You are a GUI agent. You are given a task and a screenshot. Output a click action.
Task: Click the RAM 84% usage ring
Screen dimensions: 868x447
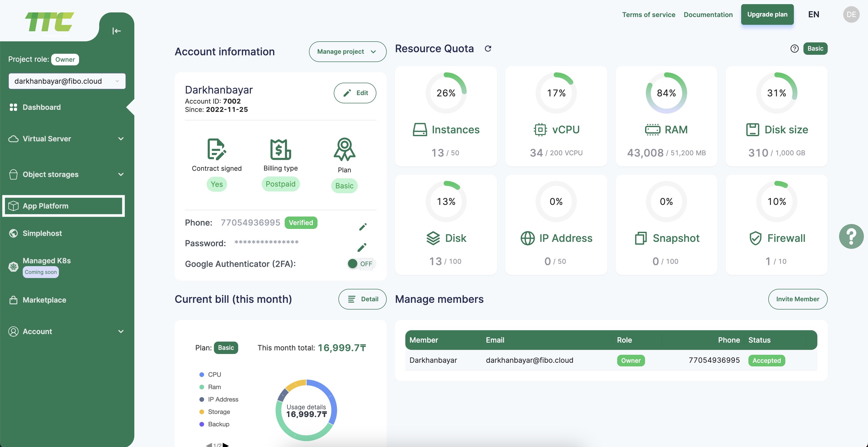666,93
